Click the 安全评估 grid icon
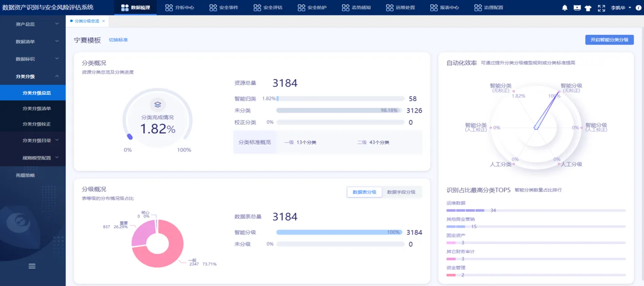 tap(257, 7)
